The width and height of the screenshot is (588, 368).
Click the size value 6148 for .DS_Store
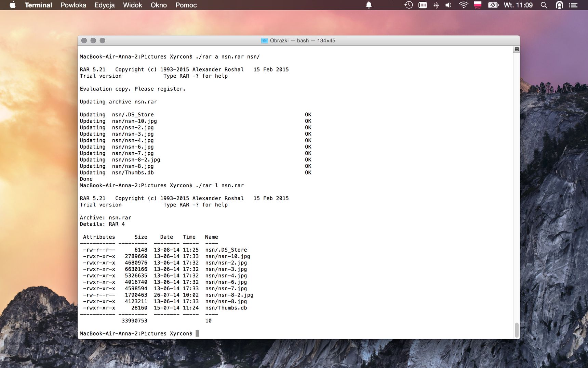(141, 250)
